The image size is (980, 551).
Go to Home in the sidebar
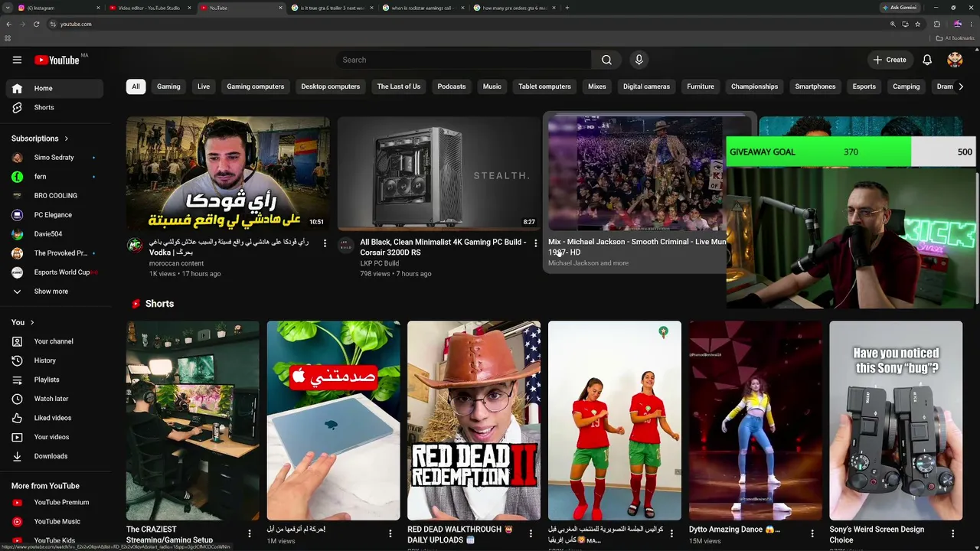point(54,88)
